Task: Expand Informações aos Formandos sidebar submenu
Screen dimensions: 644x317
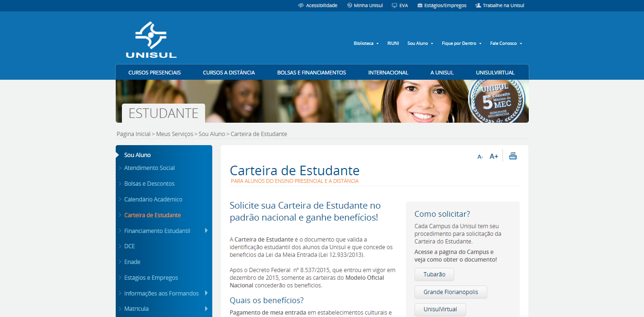Action: click(206, 293)
